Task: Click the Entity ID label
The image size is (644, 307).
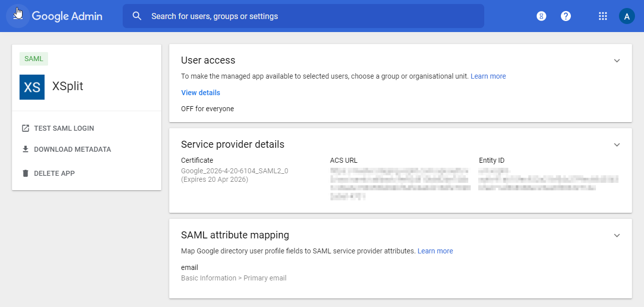Action: tap(492, 160)
